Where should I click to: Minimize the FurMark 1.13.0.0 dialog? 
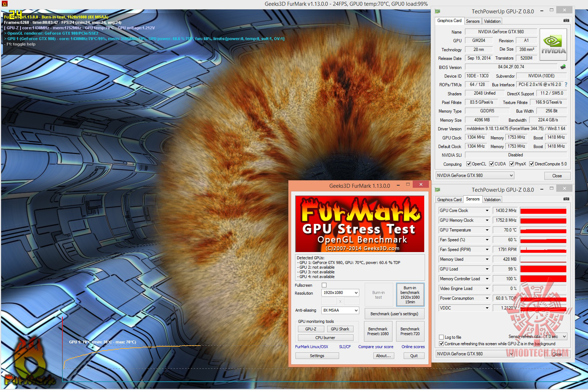[x=398, y=185]
